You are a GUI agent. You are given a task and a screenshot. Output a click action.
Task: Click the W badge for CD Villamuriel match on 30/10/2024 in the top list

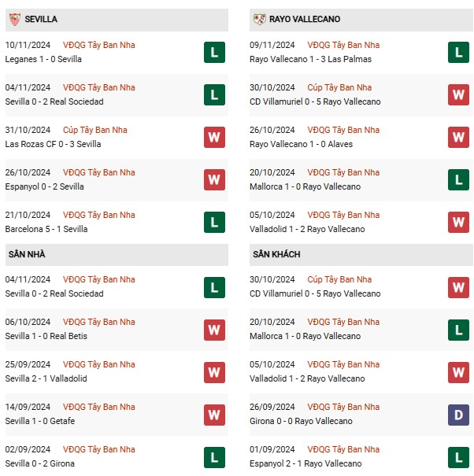[458, 95]
